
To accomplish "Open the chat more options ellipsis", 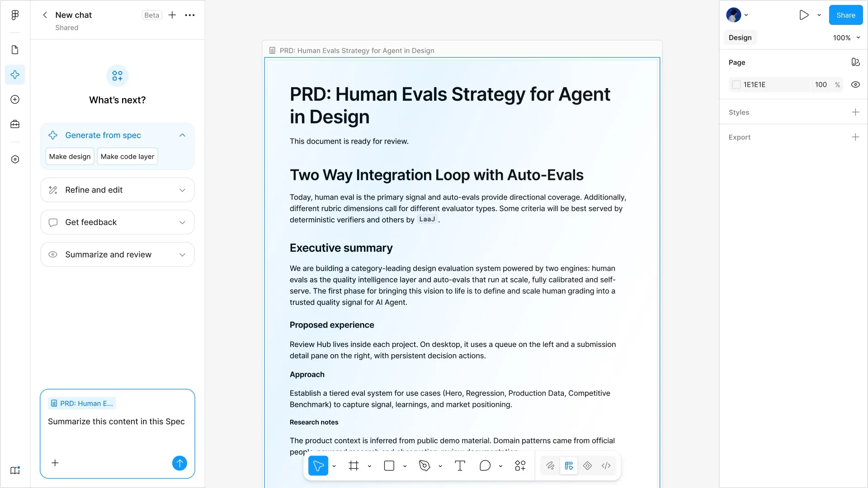I will coord(190,15).
